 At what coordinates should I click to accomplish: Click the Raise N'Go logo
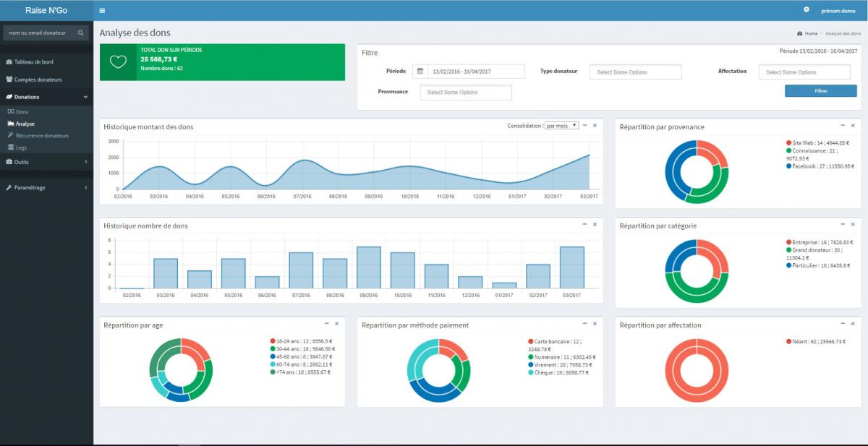[x=46, y=10]
